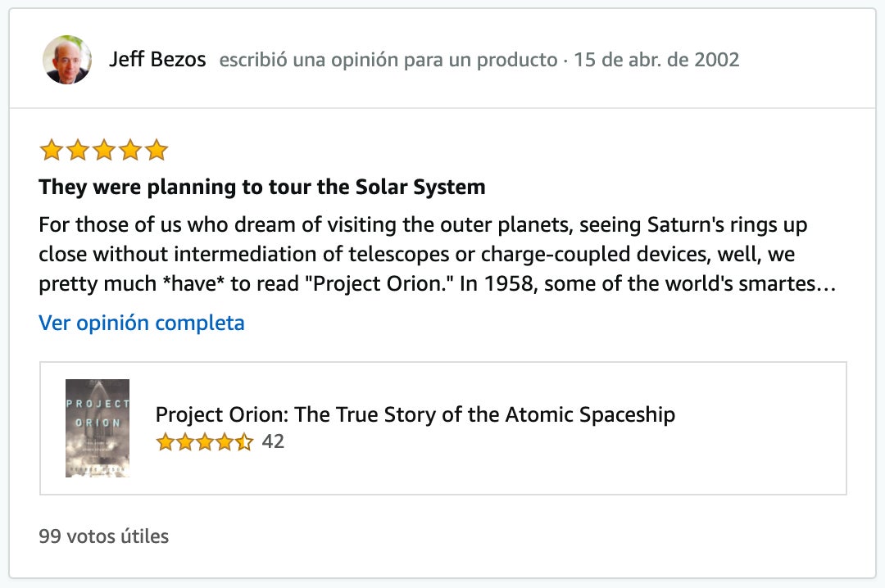Select the review title about the Solar System
This screenshot has width=885, height=588.
pyautogui.click(x=261, y=187)
